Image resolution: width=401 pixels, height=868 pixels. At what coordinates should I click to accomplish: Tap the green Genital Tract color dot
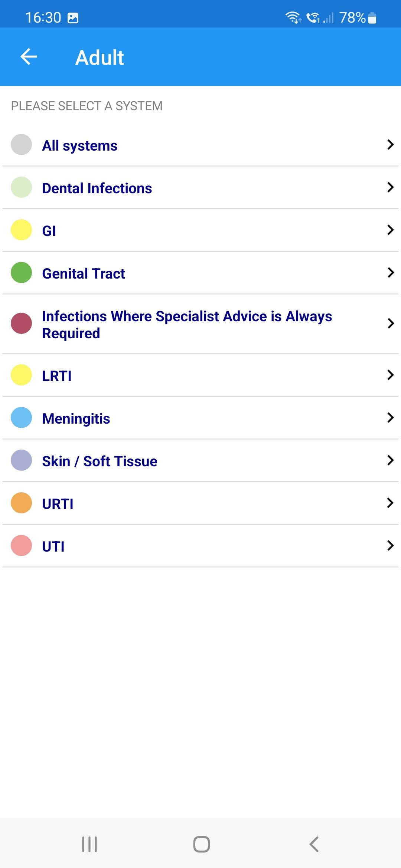click(x=21, y=272)
